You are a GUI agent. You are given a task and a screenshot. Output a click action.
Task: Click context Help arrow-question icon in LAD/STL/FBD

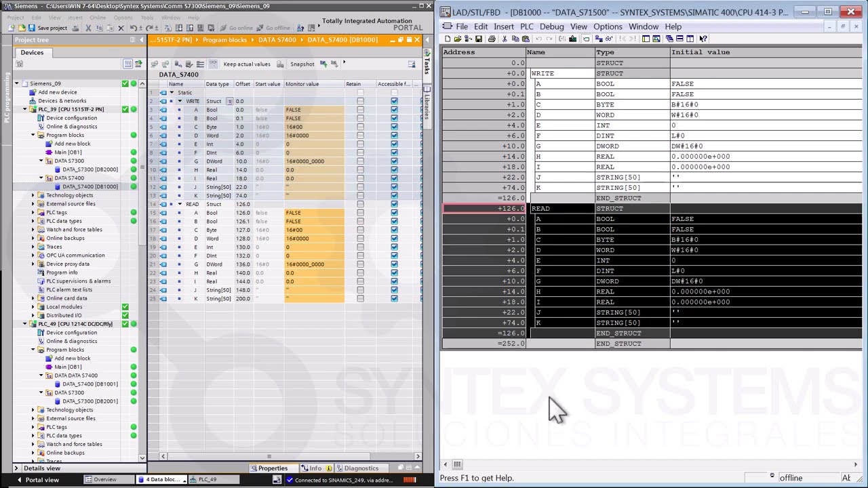(x=703, y=39)
